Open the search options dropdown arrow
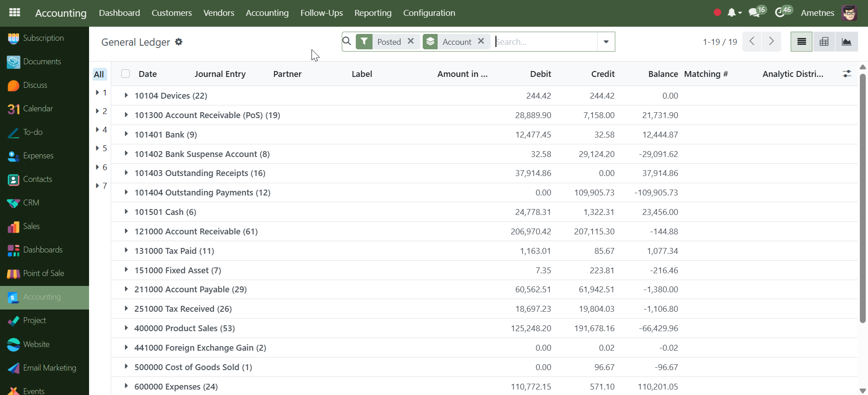This screenshot has width=868, height=395. coord(606,42)
